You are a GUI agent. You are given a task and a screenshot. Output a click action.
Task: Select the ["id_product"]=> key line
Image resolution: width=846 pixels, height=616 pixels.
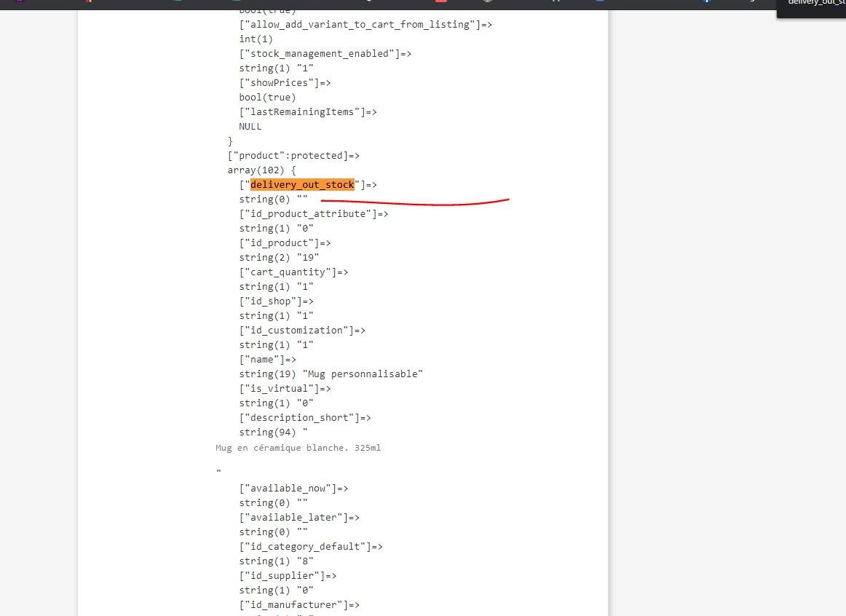[285, 242]
